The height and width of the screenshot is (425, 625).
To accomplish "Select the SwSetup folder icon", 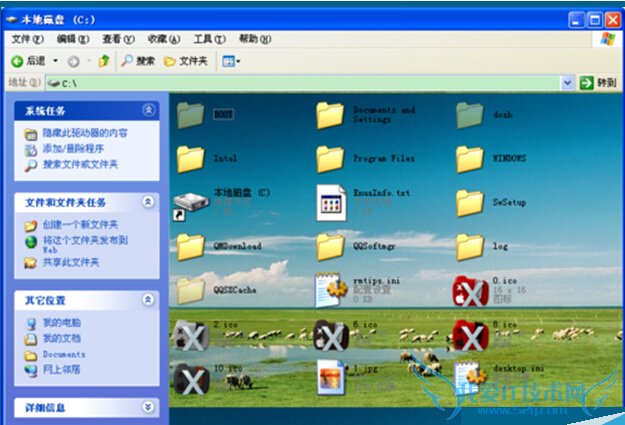I will 470,203.
